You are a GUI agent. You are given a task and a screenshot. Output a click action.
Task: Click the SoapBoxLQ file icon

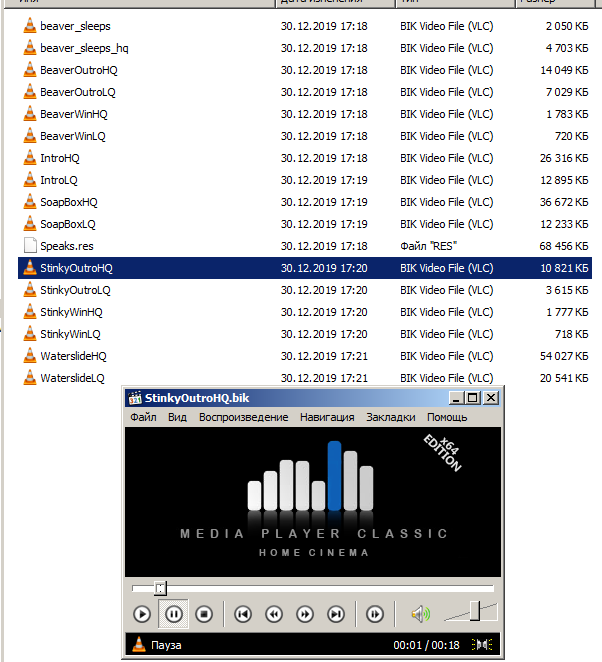click(30, 223)
